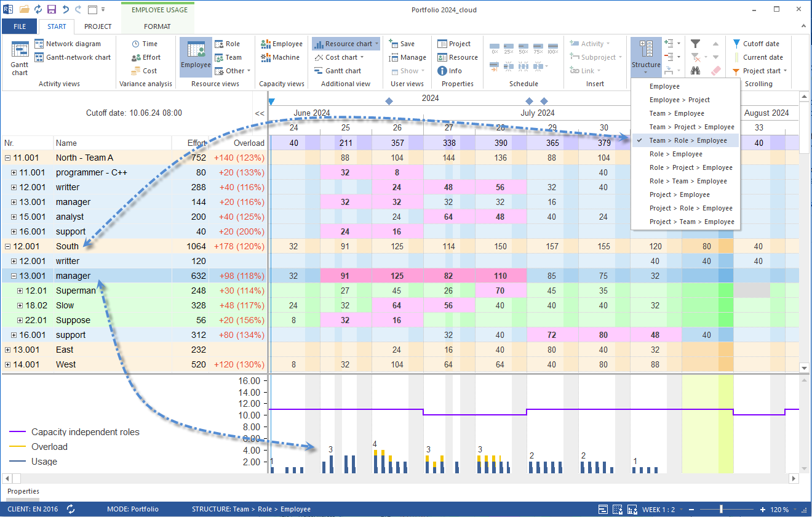Image resolution: width=812 pixels, height=517 pixels.
Task: Click the horizontal scrollbar below the chart
Action: [400, 478]
